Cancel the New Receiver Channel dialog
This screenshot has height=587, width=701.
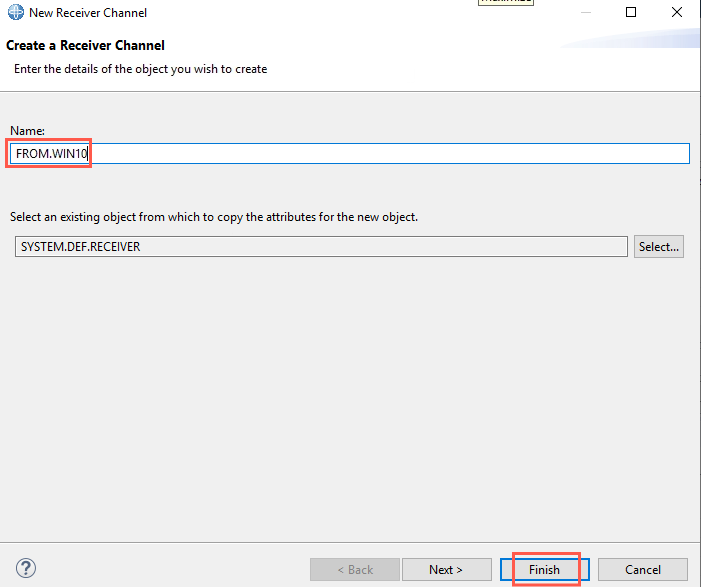click(x=642, y=569)
